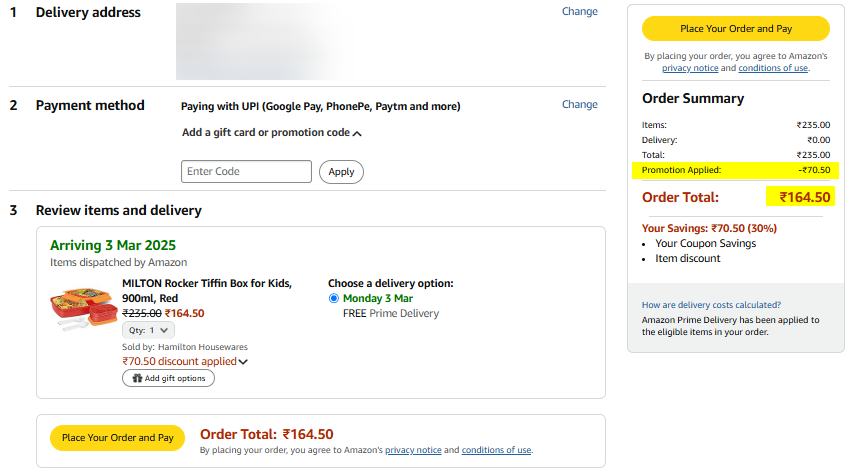This screenshot has height=472, width=850.
Task: Place order using the top-right yellow button
Action: [x=736, y=29]
